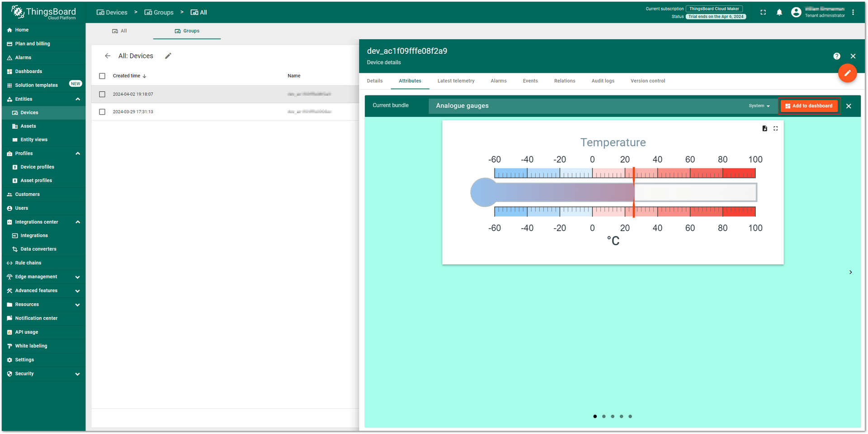Screen dimensions: 868x434
Task: Expand Security section
Action: [78, 374]
